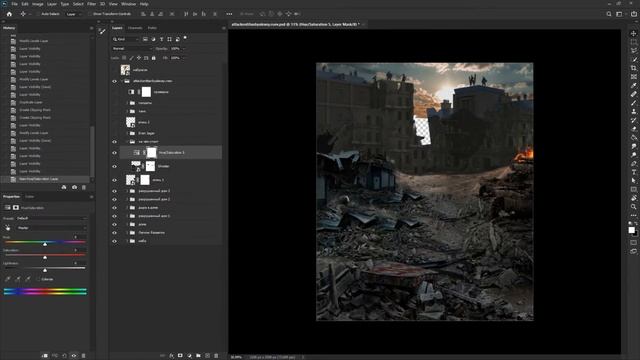Select the Zoom tool in the toolbar
Screen dimensions: 640x360
point(633,207)
